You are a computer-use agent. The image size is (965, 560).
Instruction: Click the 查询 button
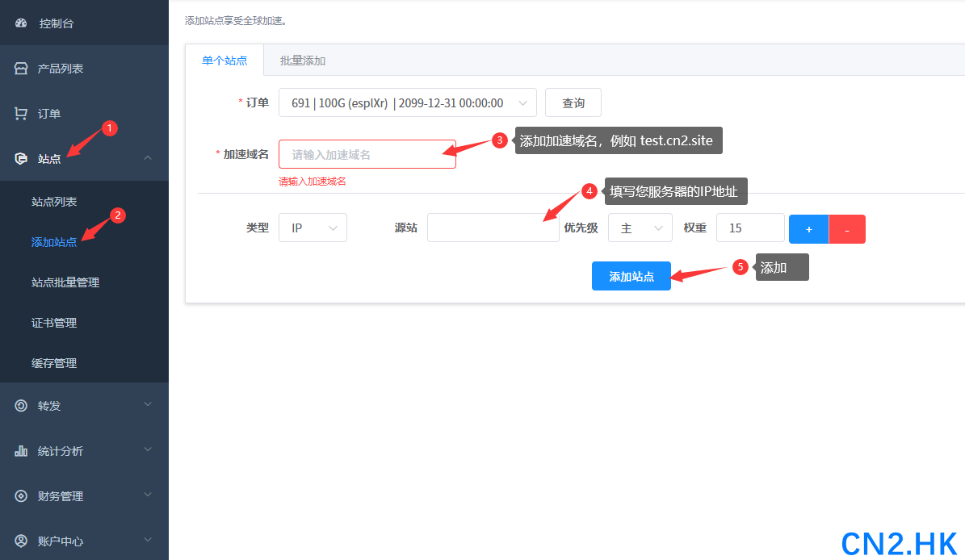(x=573, y=102)
